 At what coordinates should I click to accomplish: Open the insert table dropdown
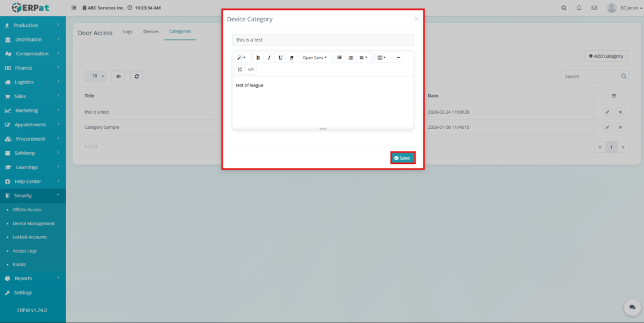[382, 58]
